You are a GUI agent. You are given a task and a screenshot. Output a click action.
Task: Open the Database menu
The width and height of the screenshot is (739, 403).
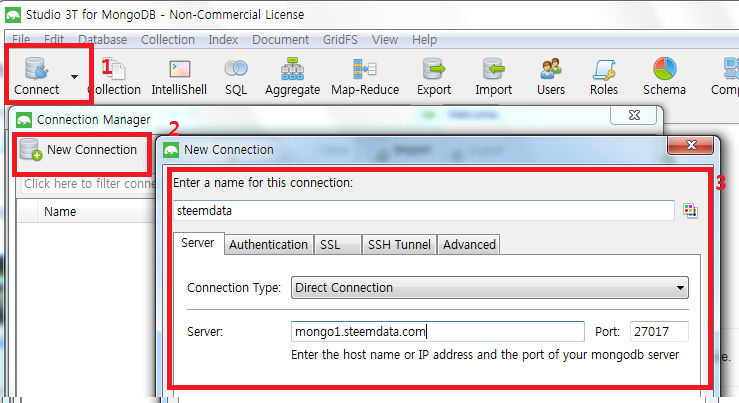[102, 40]
